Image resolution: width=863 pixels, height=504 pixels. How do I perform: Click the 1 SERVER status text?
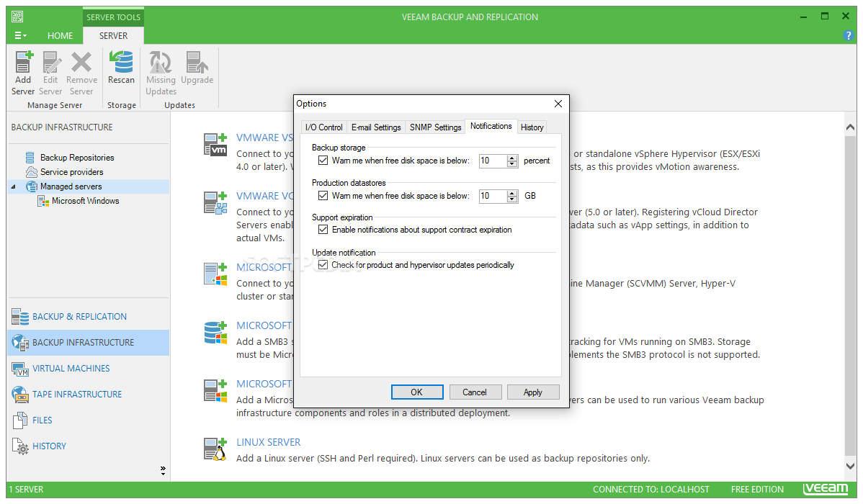pyautogui.click(x=26, y=489)
